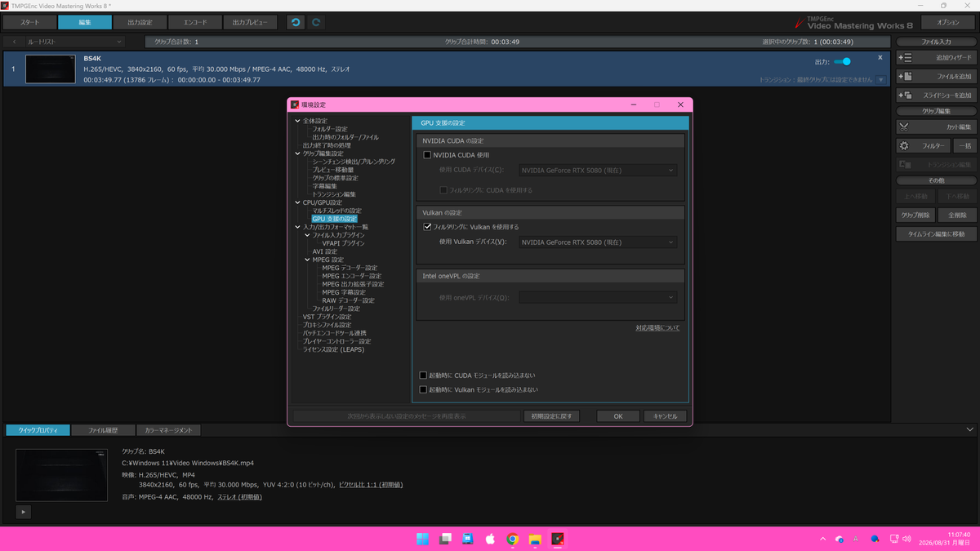The width and height of the screenshot is (980, 551).
Task: Click the Apple logo taskbar icon
Action: point(490,539)
